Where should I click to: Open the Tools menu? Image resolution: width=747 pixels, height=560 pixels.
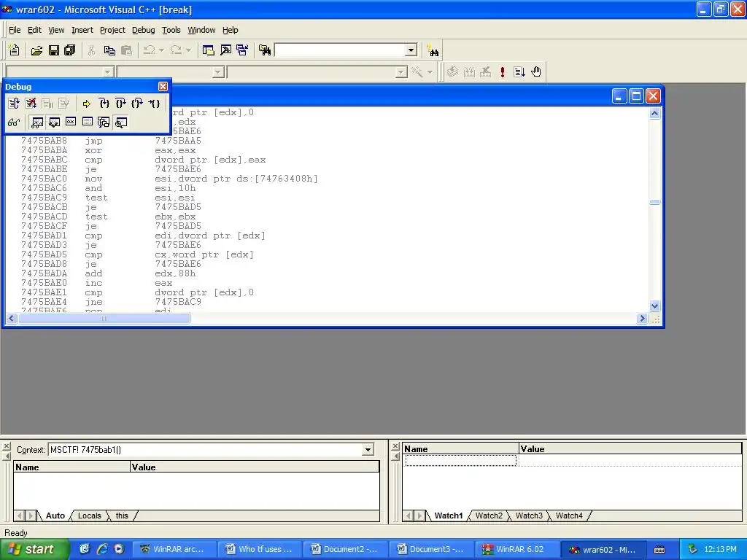tap(171, 30)
